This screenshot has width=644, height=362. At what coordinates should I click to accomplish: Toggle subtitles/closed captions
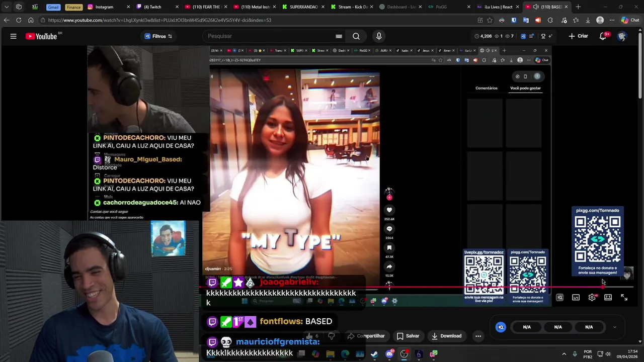(x=576, y=298)
